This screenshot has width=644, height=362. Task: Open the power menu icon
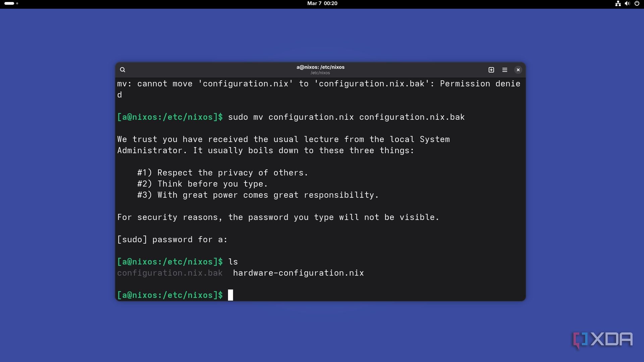tap(637, 3)
